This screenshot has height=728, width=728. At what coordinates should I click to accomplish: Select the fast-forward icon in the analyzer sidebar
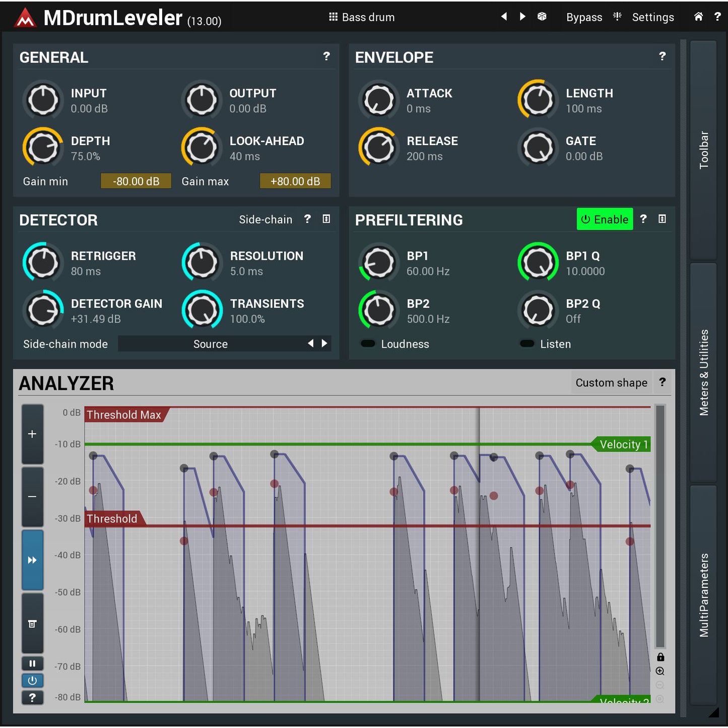(32, 560)
